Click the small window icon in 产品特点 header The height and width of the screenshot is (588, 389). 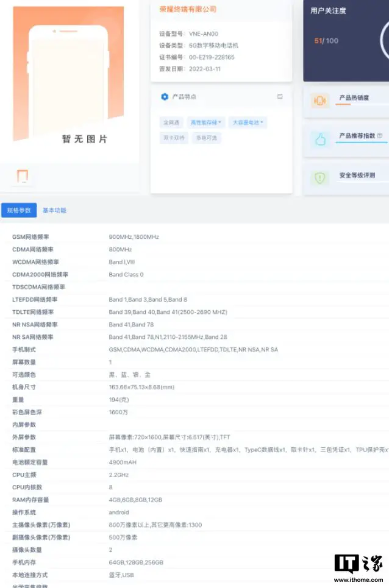pyautogui.click(x=280, y=97)
